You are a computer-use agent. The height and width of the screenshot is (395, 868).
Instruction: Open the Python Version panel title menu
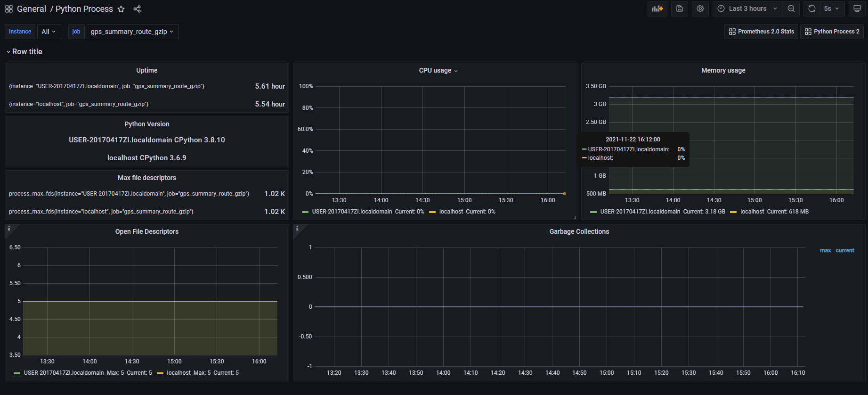(147, 124)
